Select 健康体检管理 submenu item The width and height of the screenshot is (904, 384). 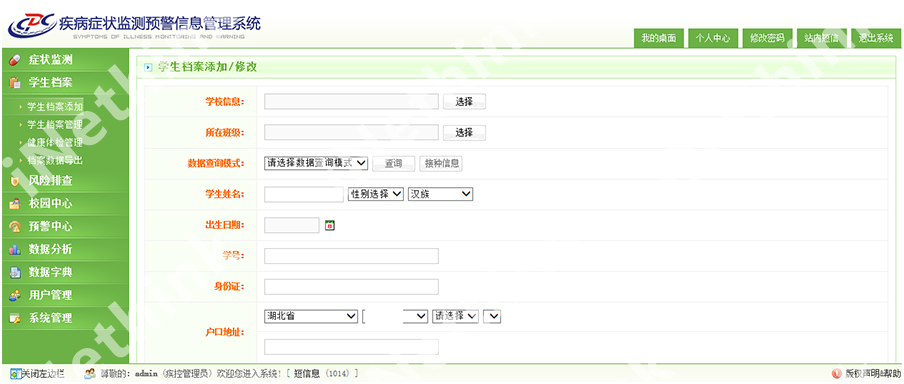pyautogui.click(x=55, y=142)
